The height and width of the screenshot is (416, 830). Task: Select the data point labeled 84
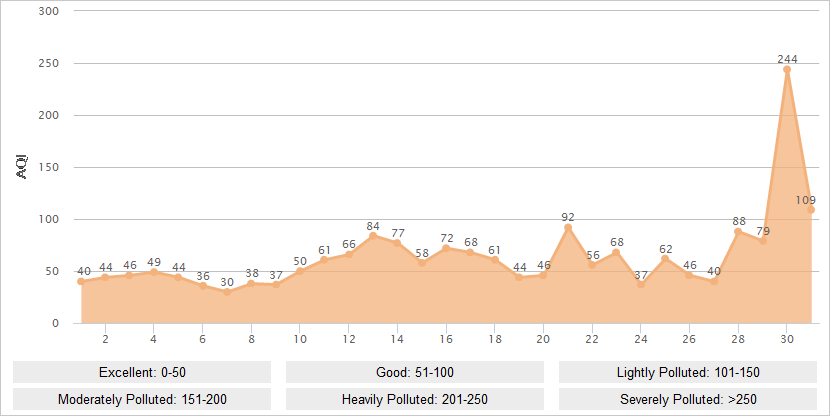pos(373,236)
